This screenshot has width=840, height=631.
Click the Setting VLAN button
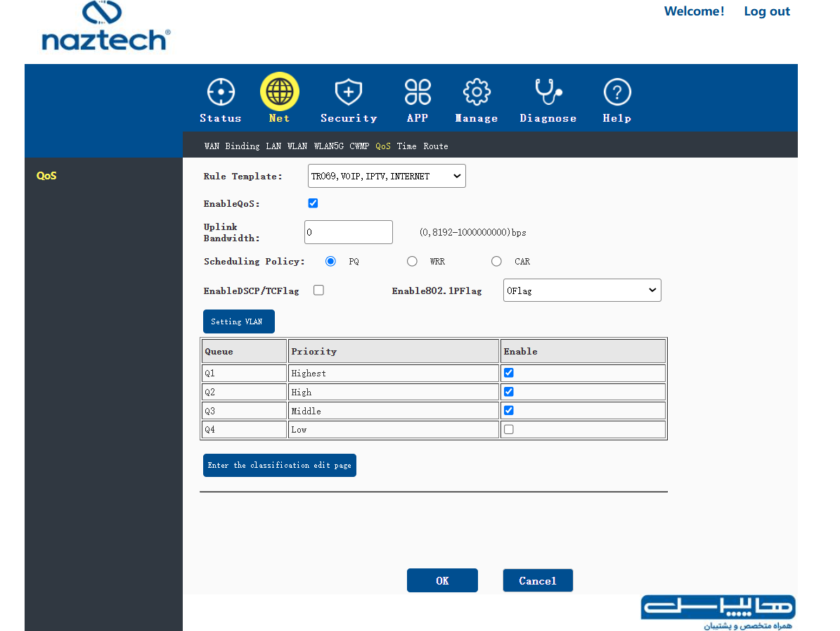click(x=239, y=321)
